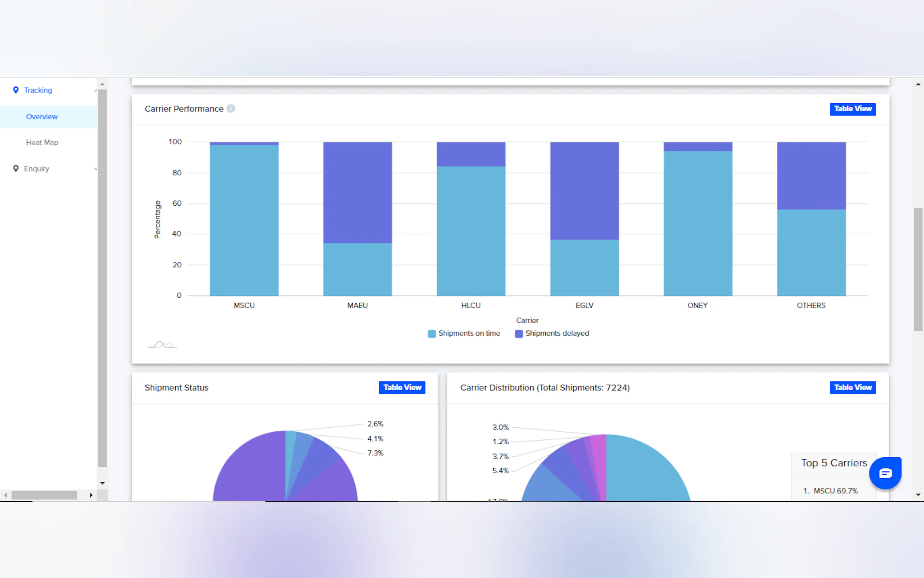Click the main page vertical scrollbar thumb
The image size is (924, 578).
coord(918,269)
